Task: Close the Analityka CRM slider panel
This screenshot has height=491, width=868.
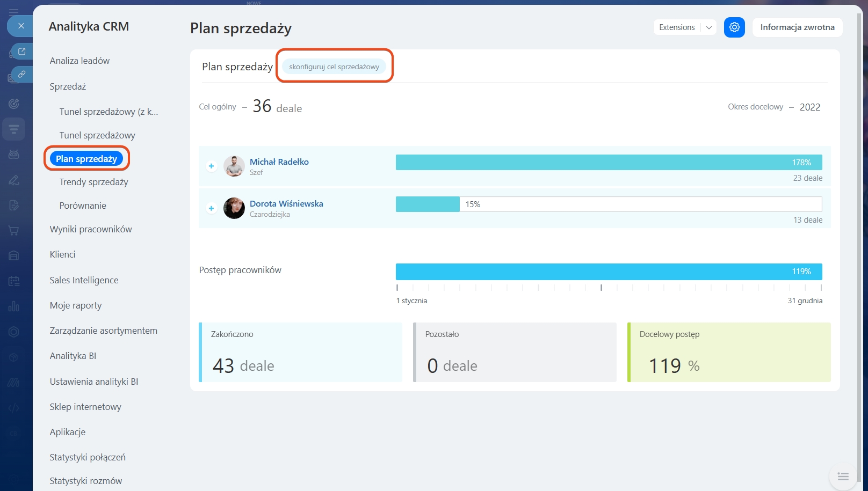Action: click(21, 26)
